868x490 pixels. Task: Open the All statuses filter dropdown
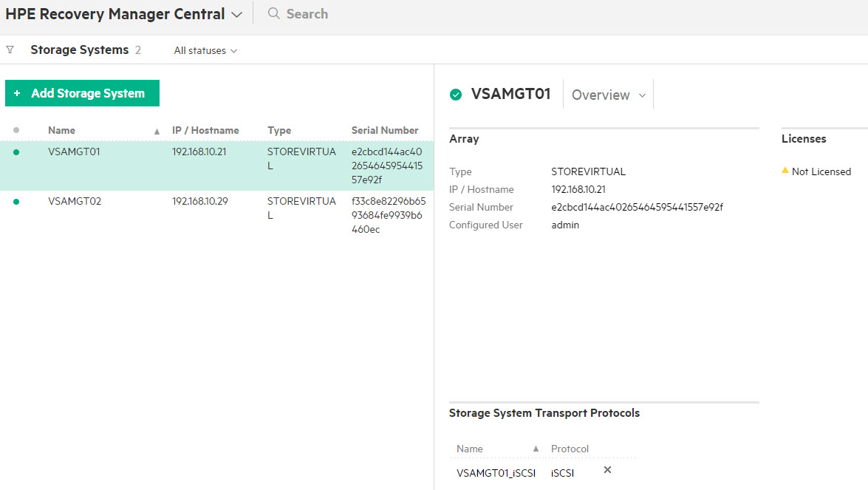pyautogui.click(x=205, y=50)
